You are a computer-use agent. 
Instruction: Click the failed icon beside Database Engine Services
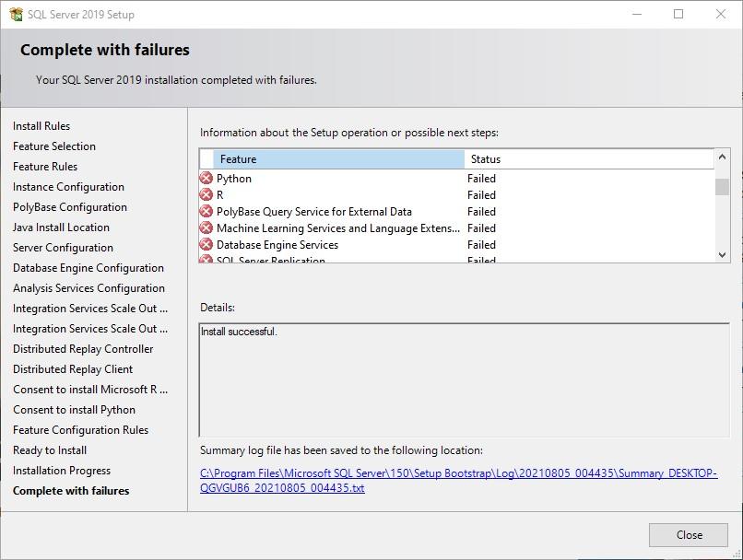point(206,245)
